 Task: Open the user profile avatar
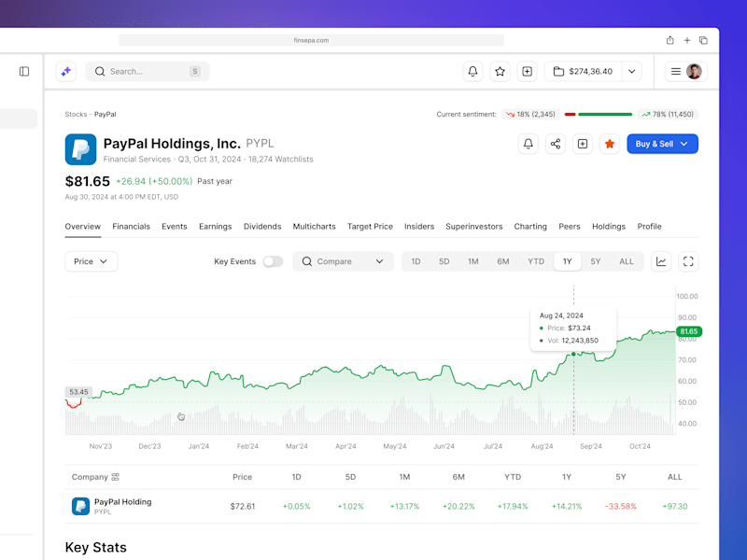694,72
